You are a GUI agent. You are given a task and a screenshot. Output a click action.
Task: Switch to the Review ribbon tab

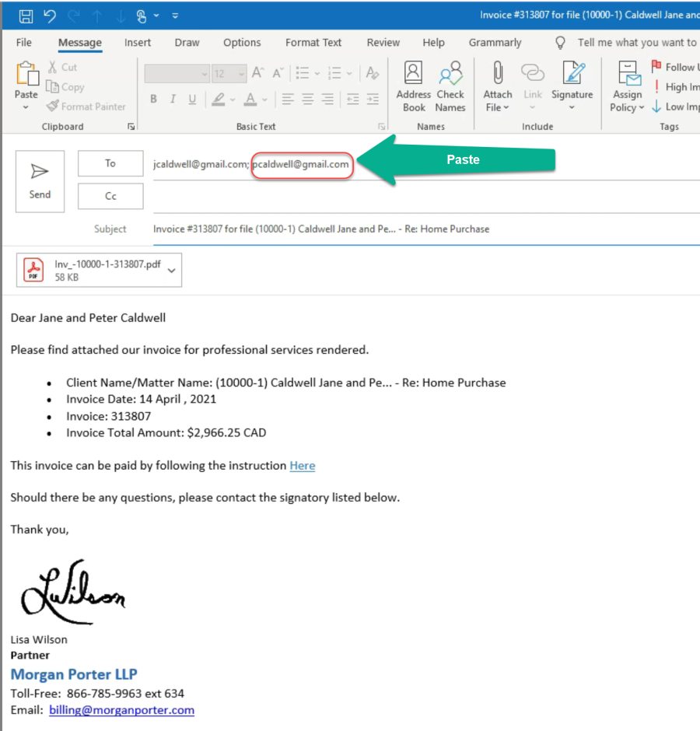click(x=383, y=43)
